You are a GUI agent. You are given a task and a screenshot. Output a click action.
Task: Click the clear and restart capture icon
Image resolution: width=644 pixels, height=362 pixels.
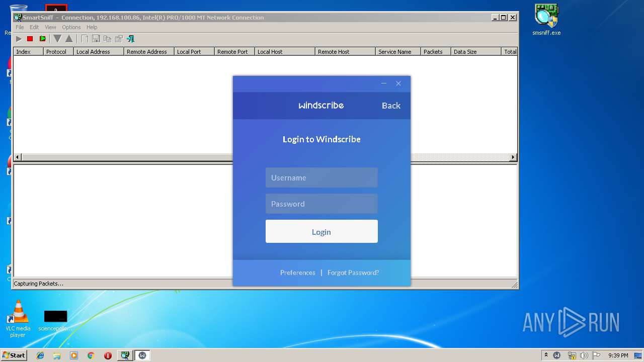43,39
